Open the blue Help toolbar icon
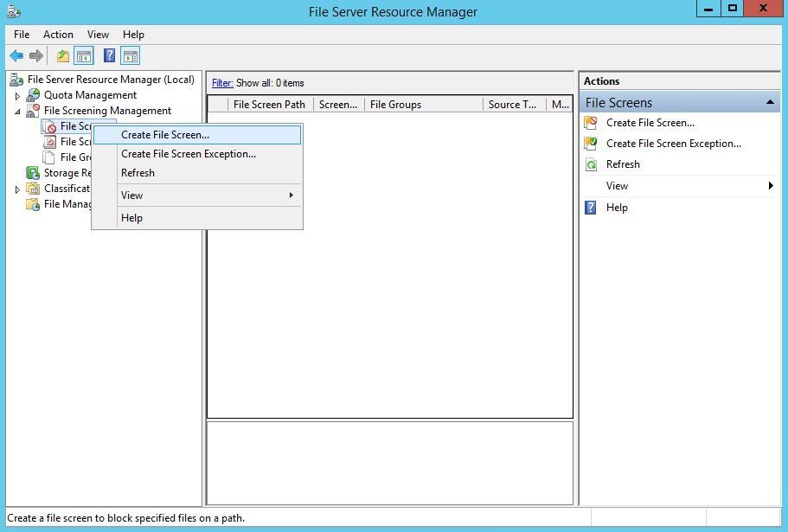The width and height of the screenshot is (788, 532). pyautogui.click(x=110, y=55)
